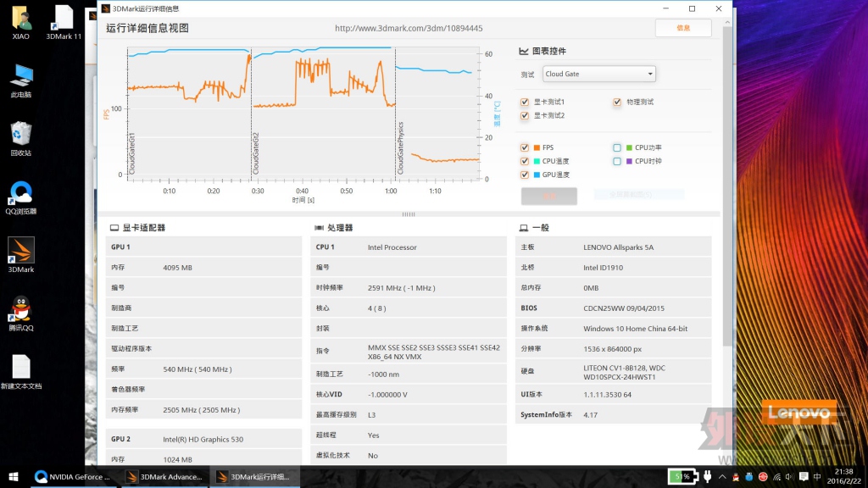This screenshot has height=488, width=868.
Task: Click the 一般 section laptop icon
Action: [x=524, y=228]
